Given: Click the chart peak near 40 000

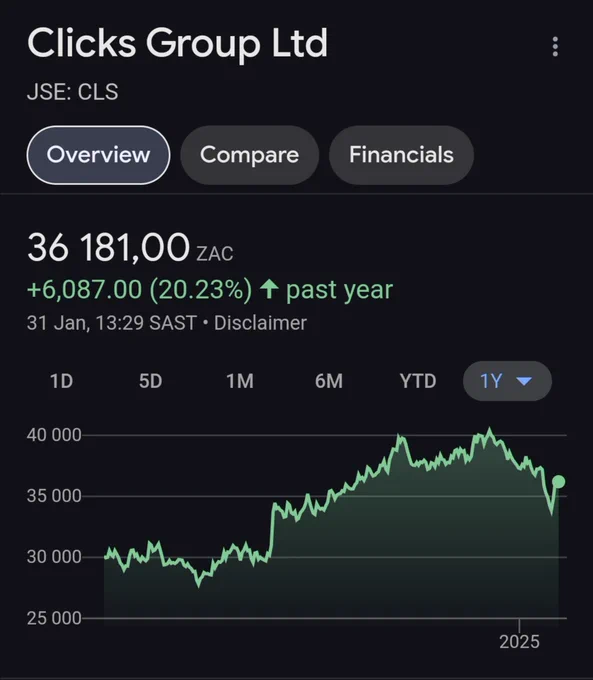Looking at the screenshot, I should point(490,430).
